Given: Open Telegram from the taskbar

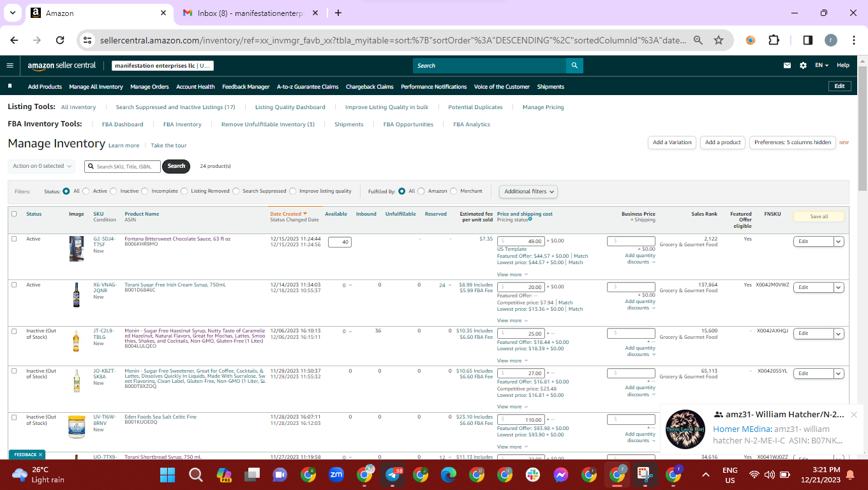Looking at the screenshot, I should [393, 475].
